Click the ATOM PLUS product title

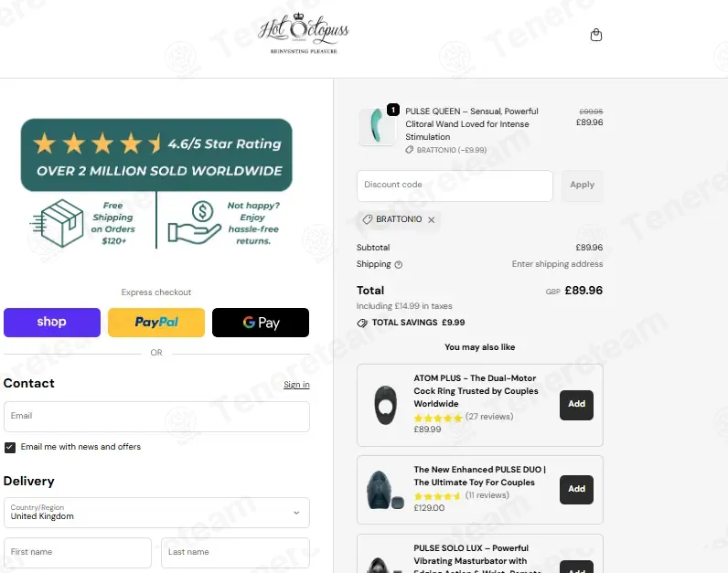[476, 391]
